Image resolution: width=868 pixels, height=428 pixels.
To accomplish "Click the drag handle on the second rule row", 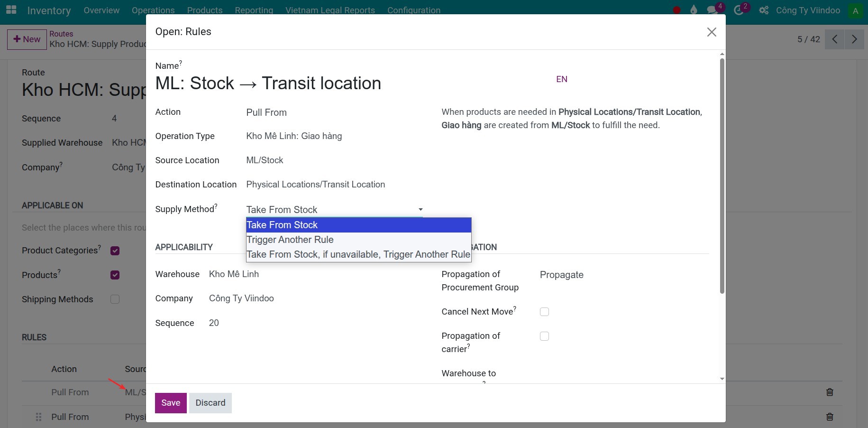I will click(38, 417).
